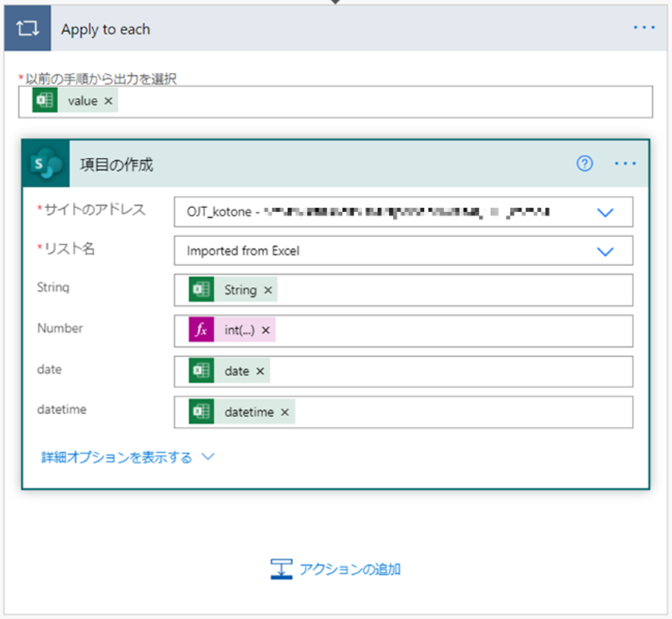672x619 pixels.
Task: Expand the サイトのアドレス dropdown
Action: point(605,213)
